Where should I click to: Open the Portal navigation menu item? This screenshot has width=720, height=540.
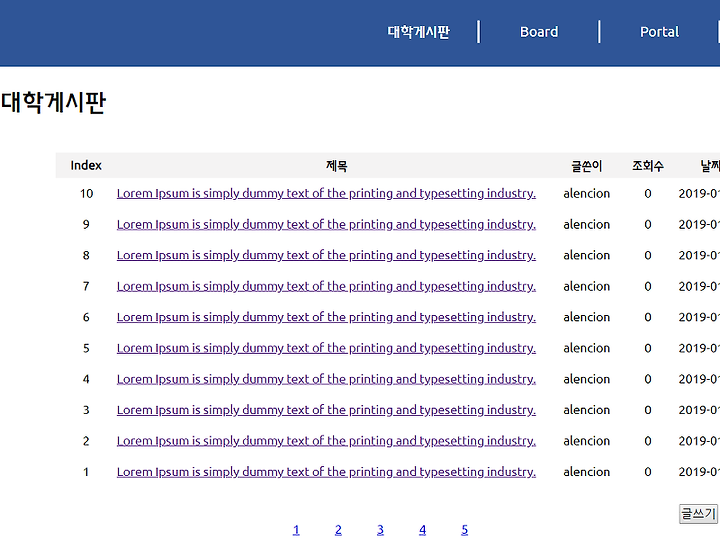(659, 32)
